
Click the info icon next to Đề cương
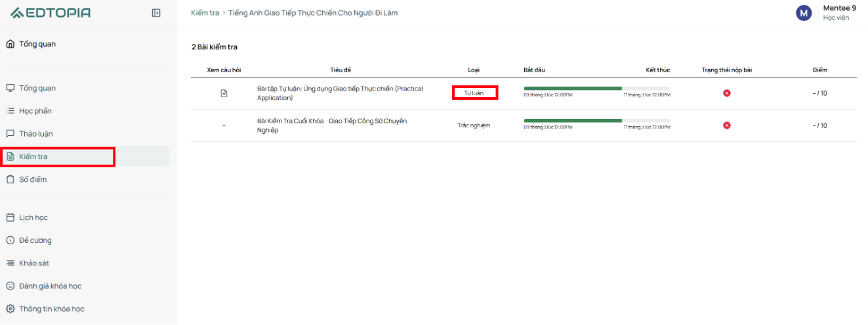pyautogui.click(x=10, y=240)
